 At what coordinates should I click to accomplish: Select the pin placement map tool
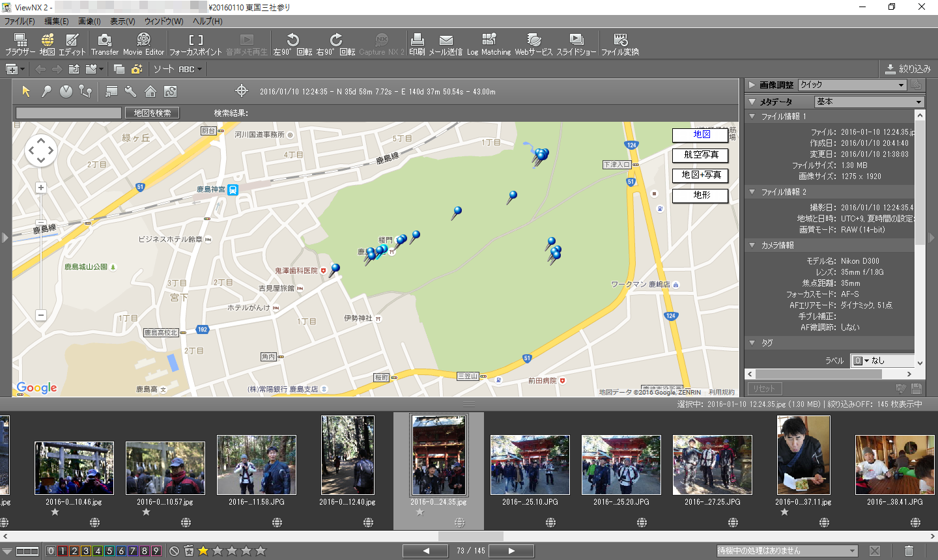click(x=46, y=91)
